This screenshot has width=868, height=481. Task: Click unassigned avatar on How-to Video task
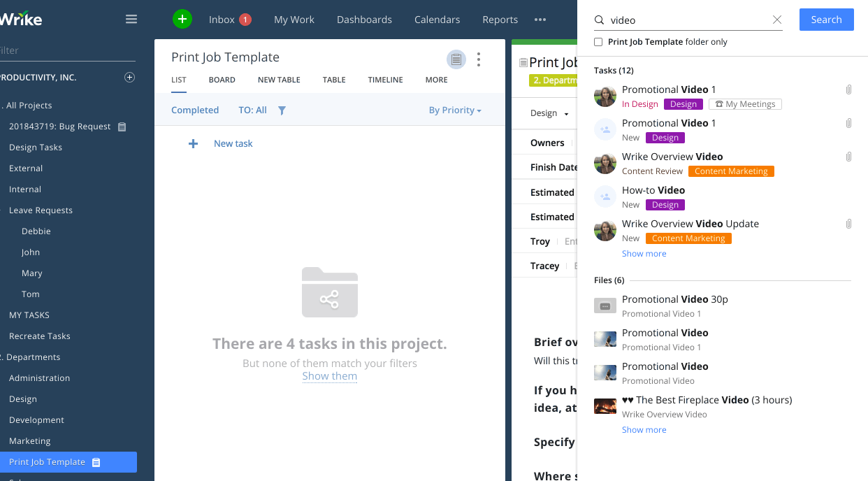point(605,197)
